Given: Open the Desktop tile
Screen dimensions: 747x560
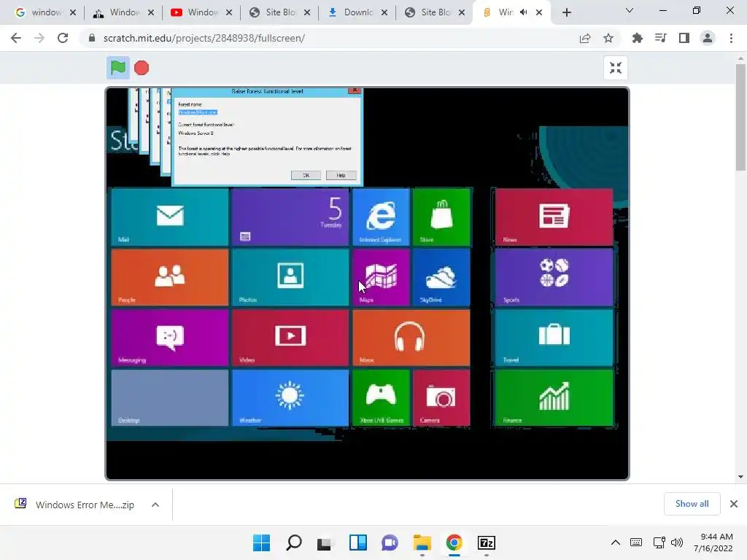Looking at the screenshot, I should point(170,397).
